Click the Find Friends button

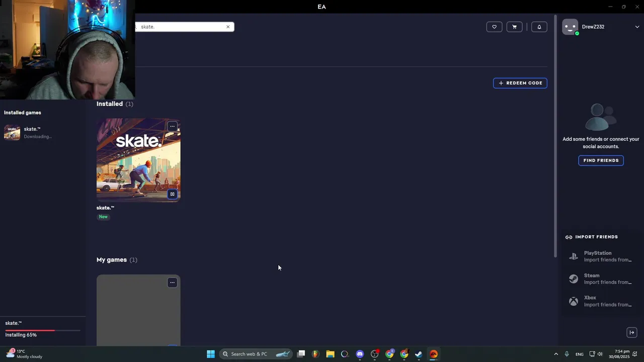pos(601,160)
